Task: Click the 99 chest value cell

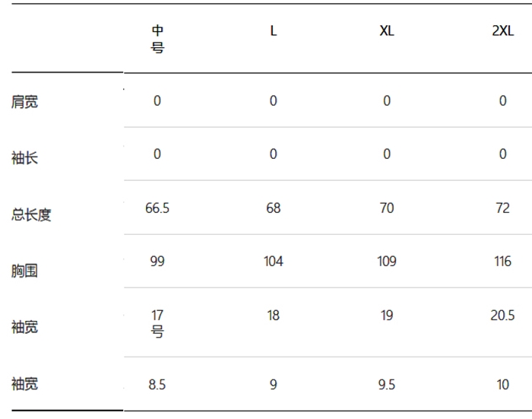Action: pyautogui.click(x=157, y=262)
